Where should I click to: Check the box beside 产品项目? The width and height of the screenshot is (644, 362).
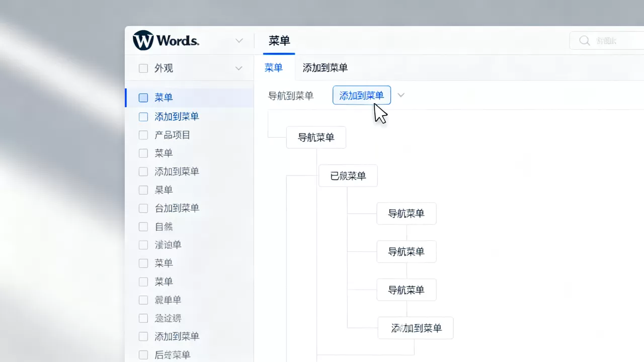(x=143, y=135)
